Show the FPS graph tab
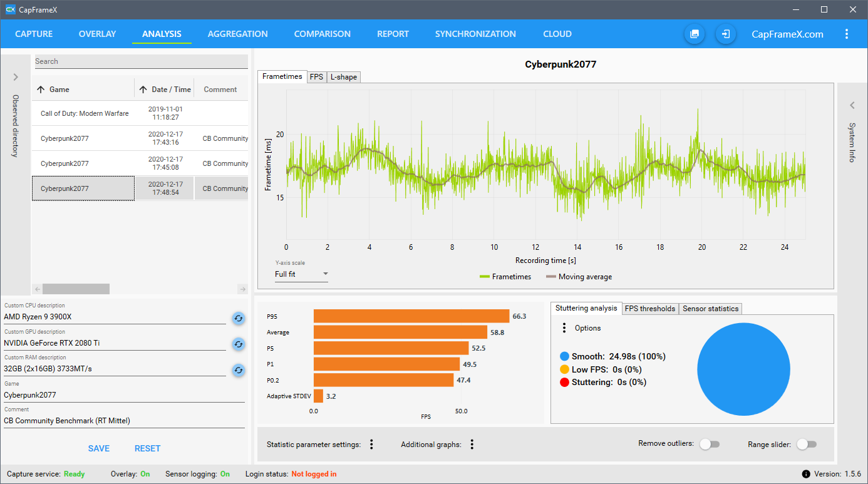 [x=317, y=77]
